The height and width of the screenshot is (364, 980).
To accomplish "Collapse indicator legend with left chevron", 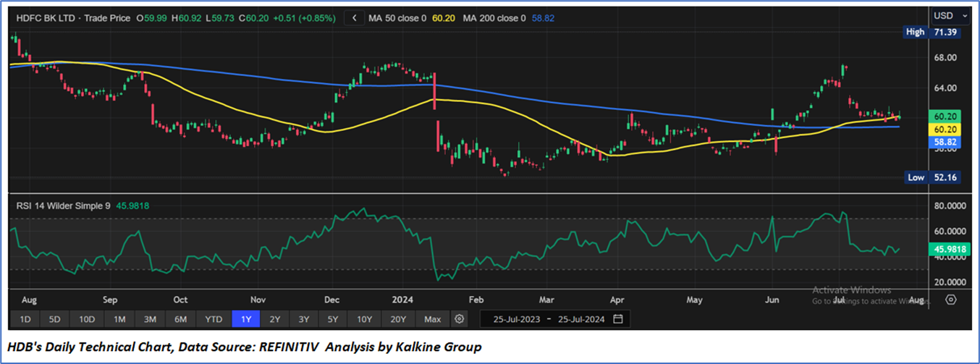I will pos(354,17).
